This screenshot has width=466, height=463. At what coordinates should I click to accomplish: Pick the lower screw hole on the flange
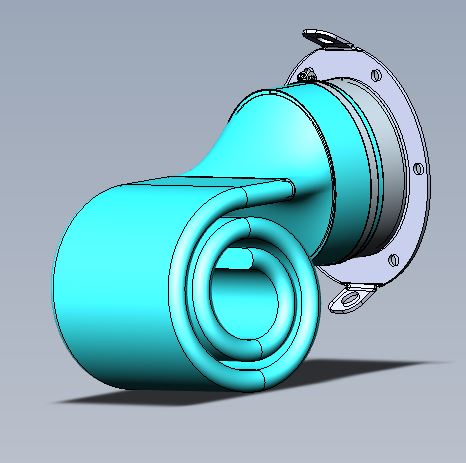[394, 260]
